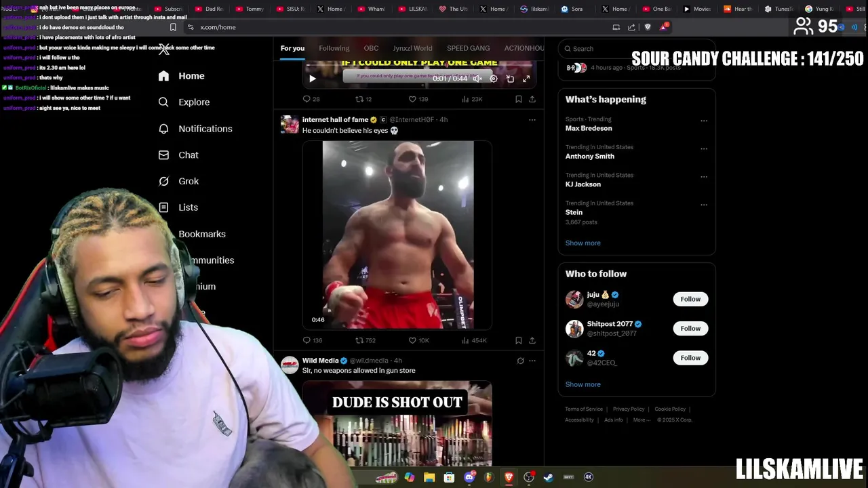This screenshot has height=488, width=868.
Task: Show more under Who to follow
Action: tap(583, 384)
